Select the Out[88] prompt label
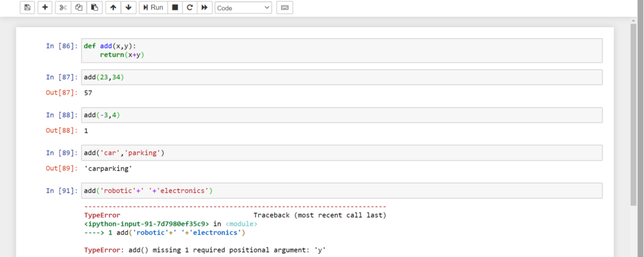The height and width of the screenshot is (257, 644). (x=62, y=131)
